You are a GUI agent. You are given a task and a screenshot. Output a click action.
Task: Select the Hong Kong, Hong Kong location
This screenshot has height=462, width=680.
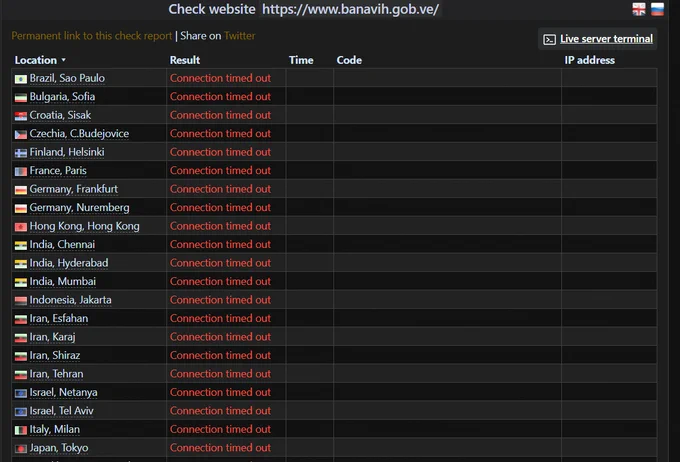(85, 226)
